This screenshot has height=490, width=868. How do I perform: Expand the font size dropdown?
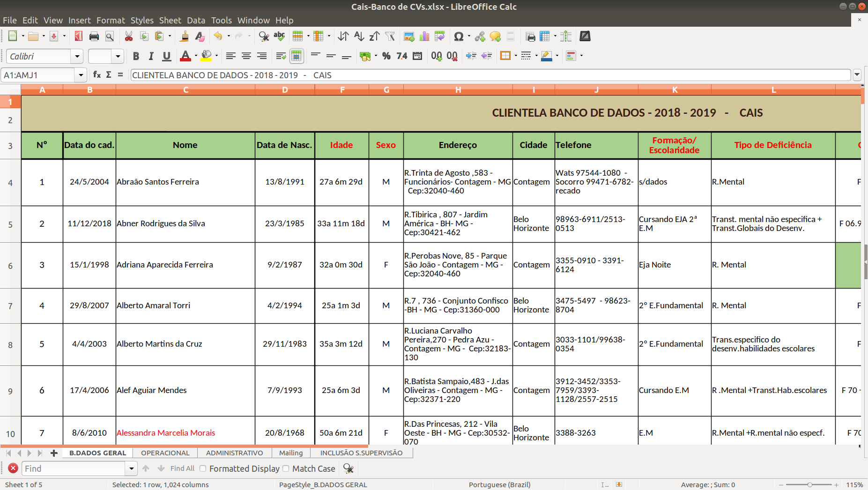click(x=118, y=56)
